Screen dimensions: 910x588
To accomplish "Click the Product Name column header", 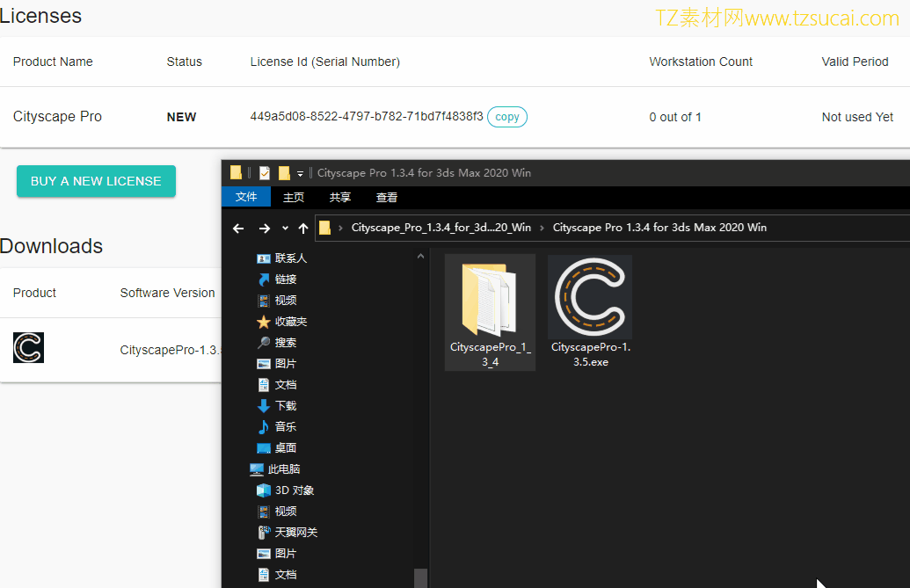I will [x=53, y=62].
